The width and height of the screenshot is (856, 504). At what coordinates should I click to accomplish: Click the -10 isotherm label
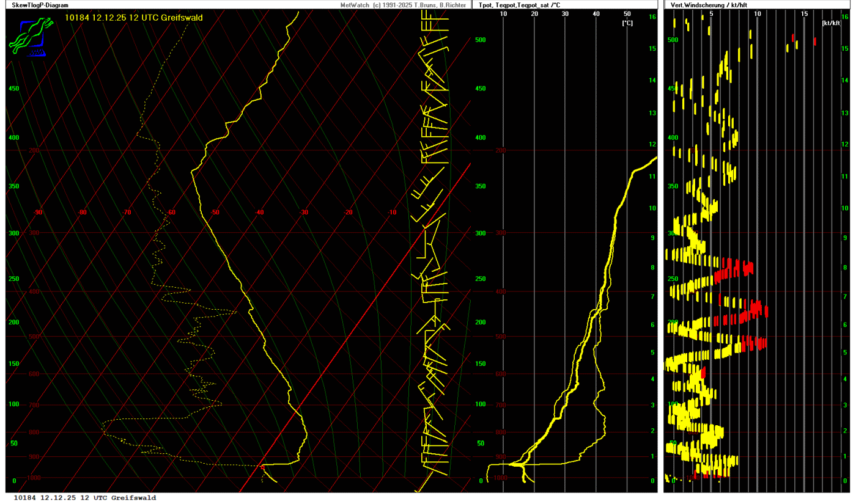tap(392, 213)
